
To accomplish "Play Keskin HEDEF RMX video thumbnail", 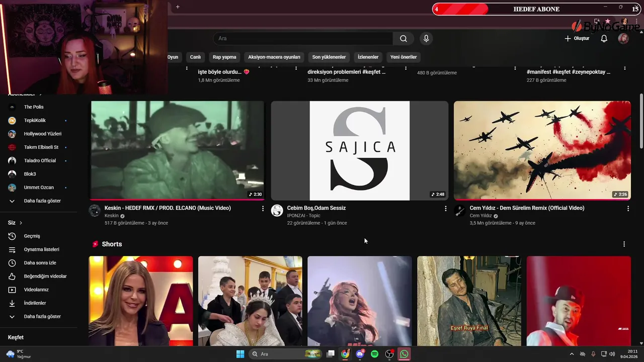I will (x=177, y=150).
